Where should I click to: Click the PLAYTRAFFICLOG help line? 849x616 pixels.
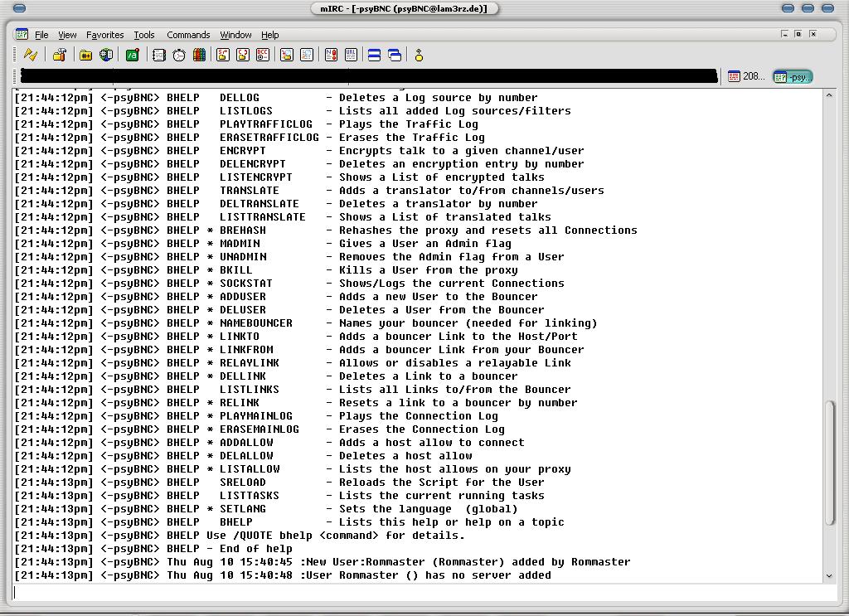coord(246,124)
